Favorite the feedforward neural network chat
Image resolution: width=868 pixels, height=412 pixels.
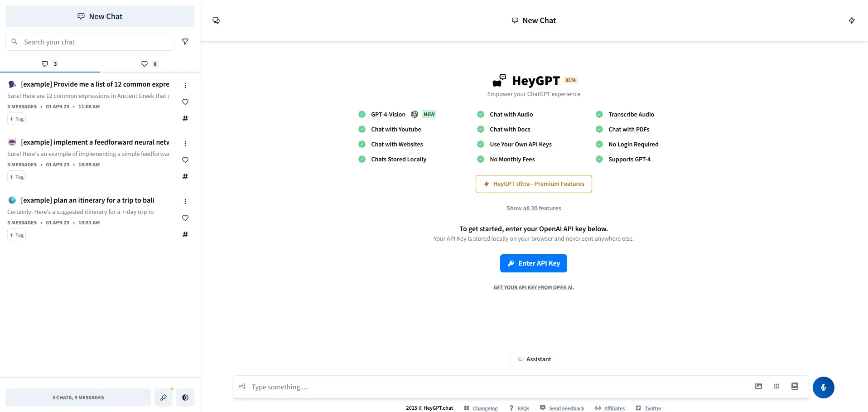tap(185, 160)
